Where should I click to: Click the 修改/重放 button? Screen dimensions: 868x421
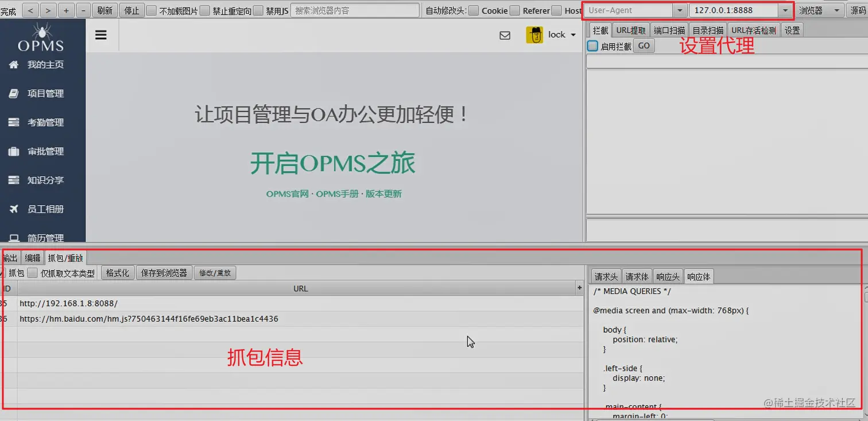tap(215, 273)
